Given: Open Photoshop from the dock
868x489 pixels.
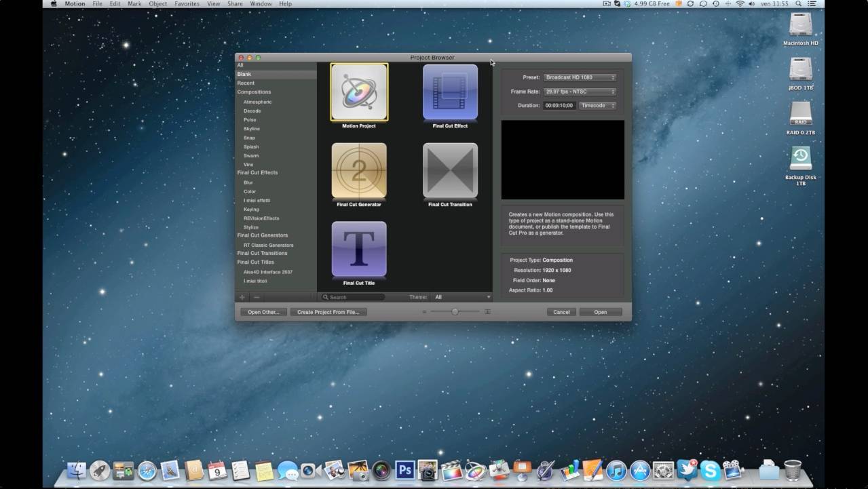Looking at the screenshot, I should pyautogui.click(x=404, y=470).
